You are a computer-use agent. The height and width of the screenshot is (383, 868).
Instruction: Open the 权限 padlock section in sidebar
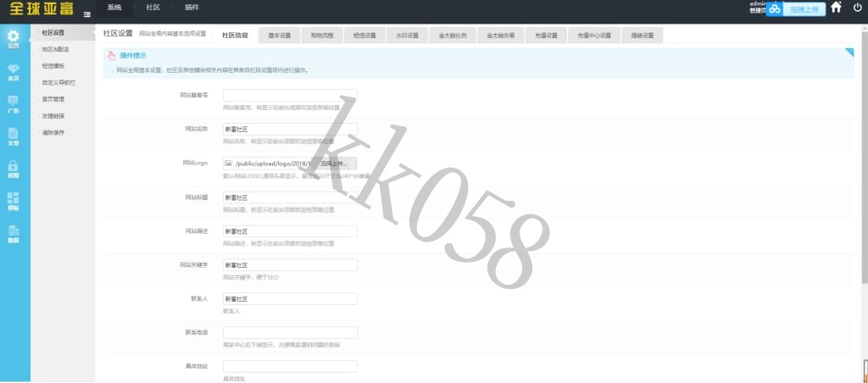(x=14, y=169)
